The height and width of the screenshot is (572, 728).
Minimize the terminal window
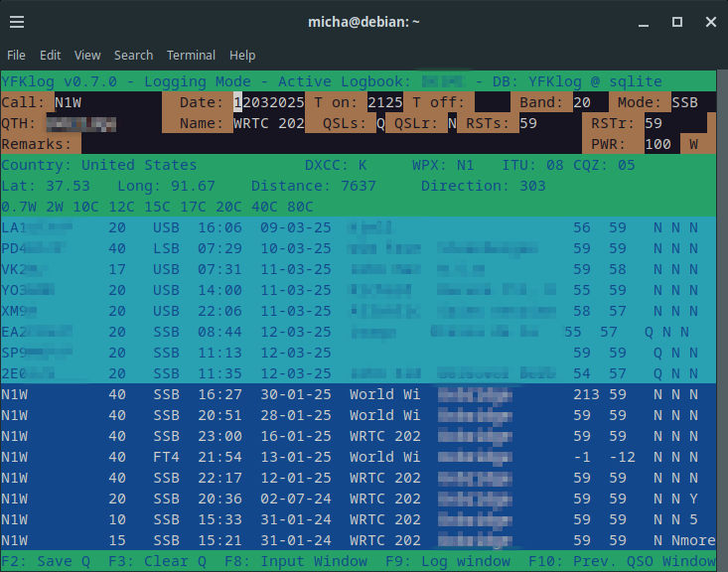(645, 21)
